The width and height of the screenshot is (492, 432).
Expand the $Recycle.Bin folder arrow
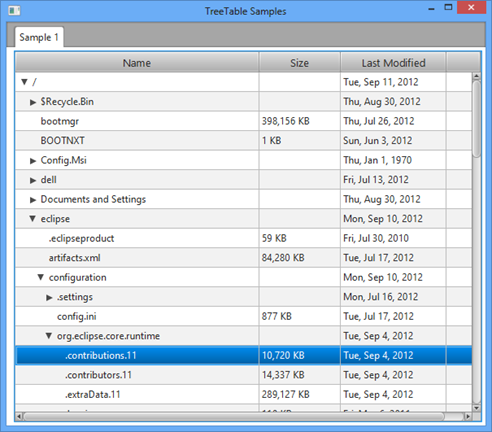tap(33, 102)
